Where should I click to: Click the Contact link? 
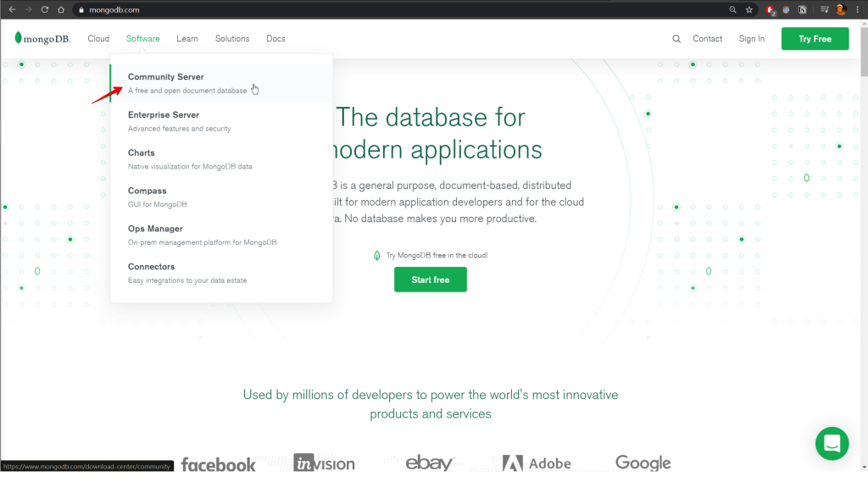pyautogui.click(x=708, y=39)
